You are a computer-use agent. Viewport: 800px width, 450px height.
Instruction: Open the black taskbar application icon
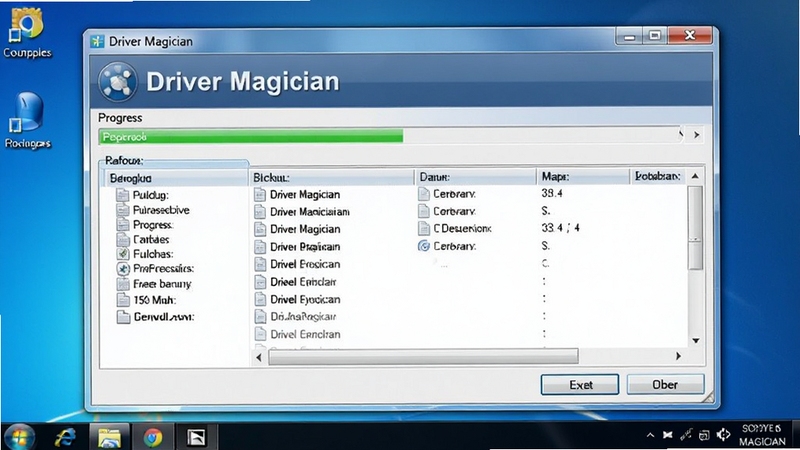point(196,437)
